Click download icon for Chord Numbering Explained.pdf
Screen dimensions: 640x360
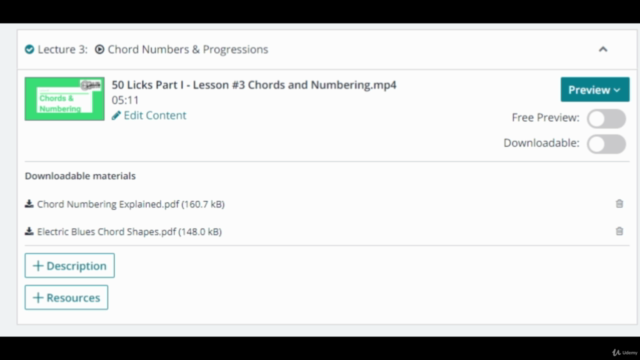(29, 204)
